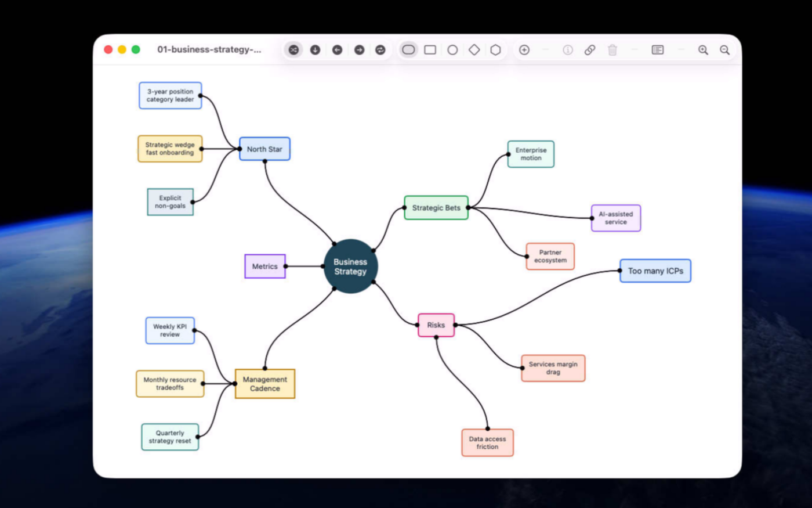Select the purple Metrics node
812x508 pixels.
(265, 266)
